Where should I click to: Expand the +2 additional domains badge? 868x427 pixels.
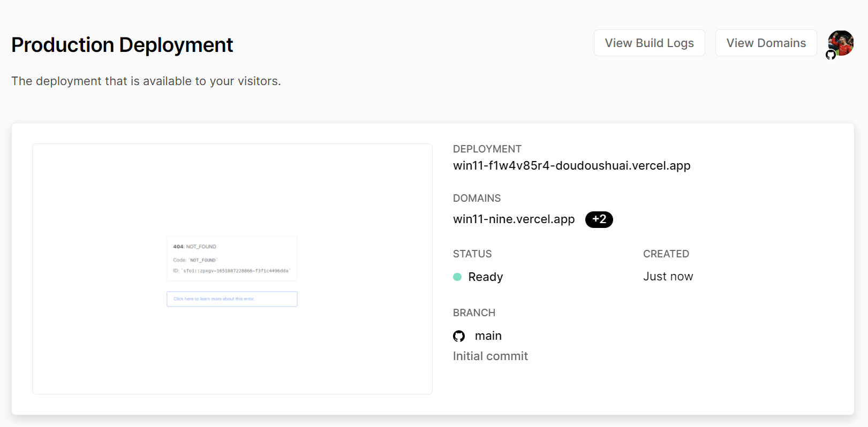point(599,219)
